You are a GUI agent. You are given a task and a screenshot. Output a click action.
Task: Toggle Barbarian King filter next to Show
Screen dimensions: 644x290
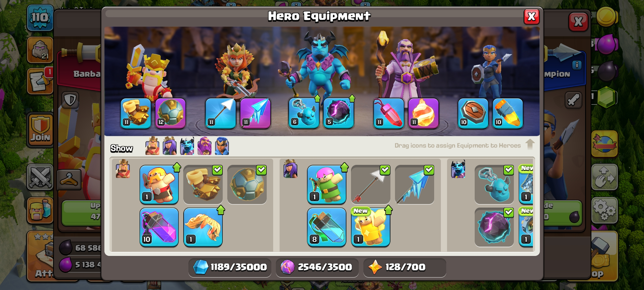point(152,146)
